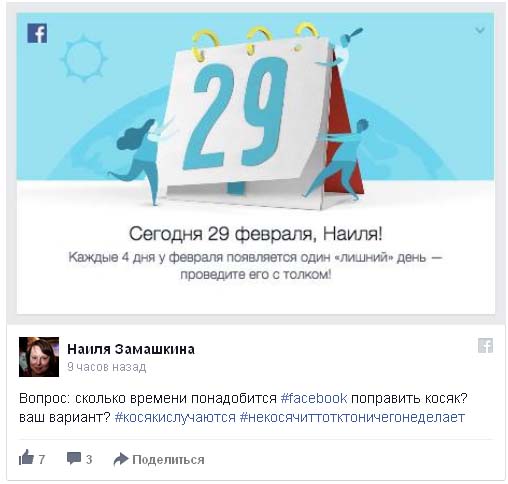The width and height of the screenshot is (508, 484).
Task: Expand the chevron menu on the banner card
Action: pos(480,30)
